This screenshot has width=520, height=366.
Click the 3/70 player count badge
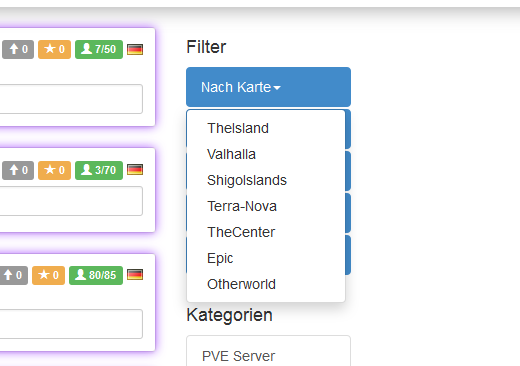tap(99, 170)
